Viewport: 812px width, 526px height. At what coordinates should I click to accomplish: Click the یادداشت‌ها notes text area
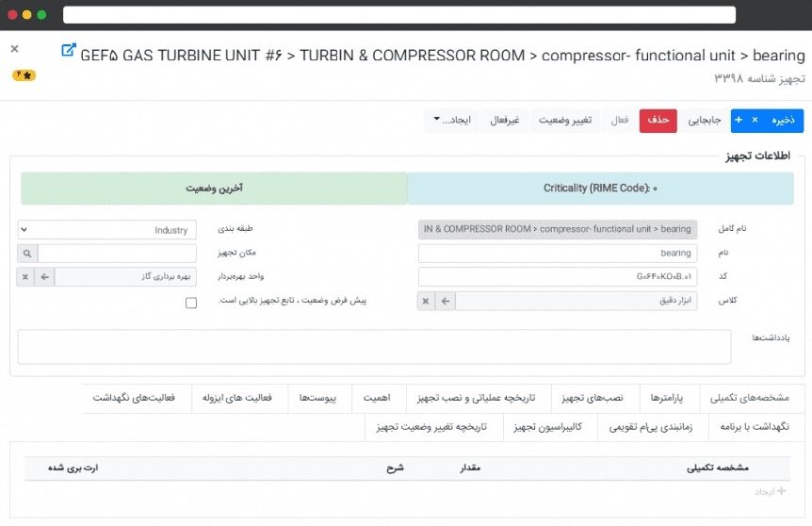tap(374, 347)
